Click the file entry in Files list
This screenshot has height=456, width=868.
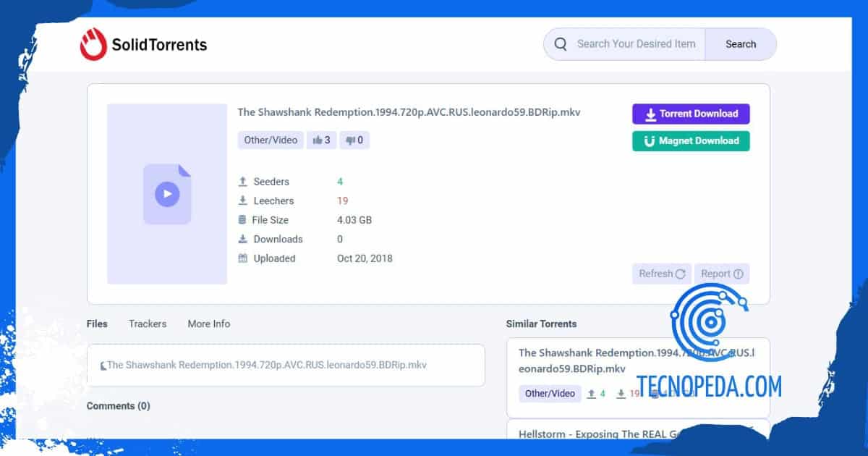[286, 365]
